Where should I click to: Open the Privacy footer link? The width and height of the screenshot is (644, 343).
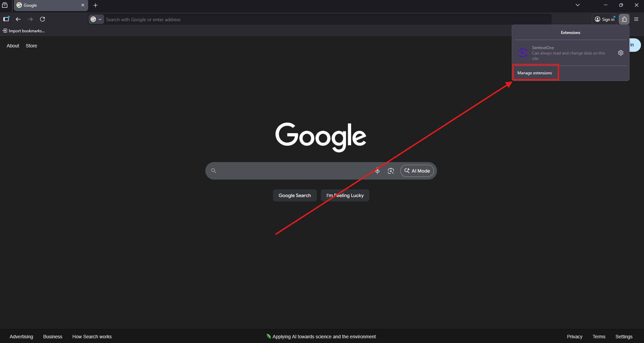tap(575, 337)
